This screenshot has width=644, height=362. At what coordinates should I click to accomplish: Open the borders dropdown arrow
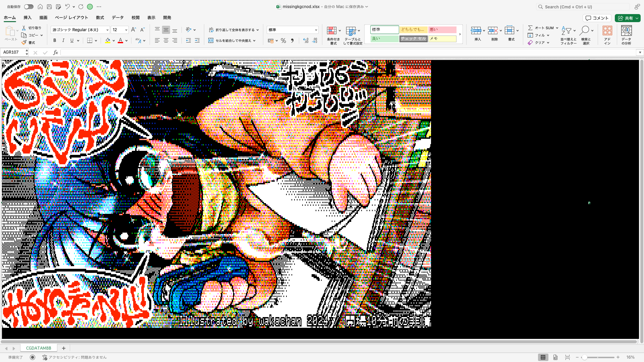(96, 41)
